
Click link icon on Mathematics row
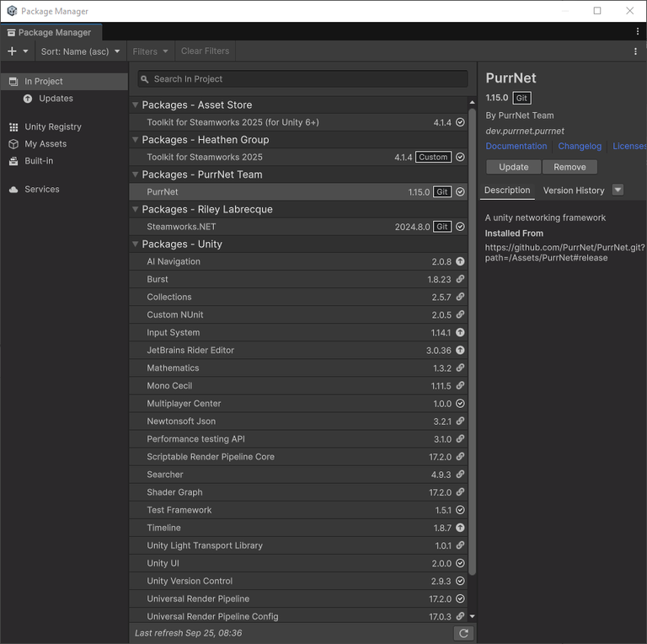460,368
